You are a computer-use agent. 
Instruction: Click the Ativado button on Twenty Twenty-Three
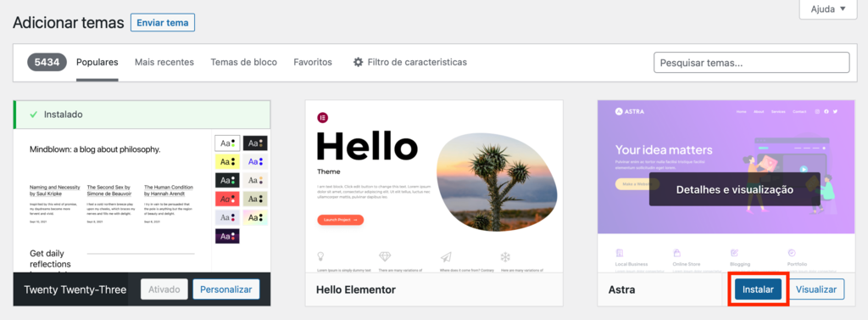coord(164,289)
